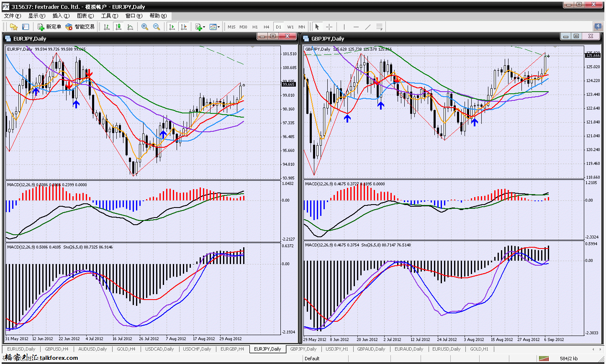The image size is (606, 364).
Task: Select the D1 daily timeframe
Action: [278, 27]
